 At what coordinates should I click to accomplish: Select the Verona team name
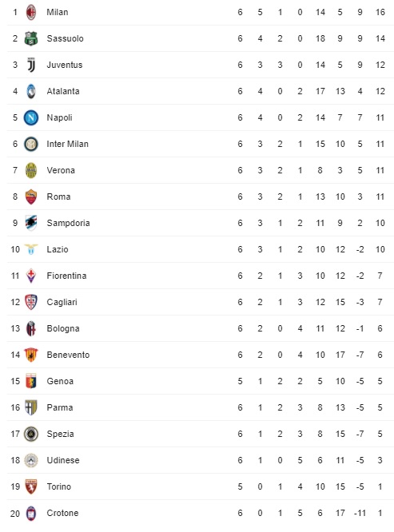[61, 170]
